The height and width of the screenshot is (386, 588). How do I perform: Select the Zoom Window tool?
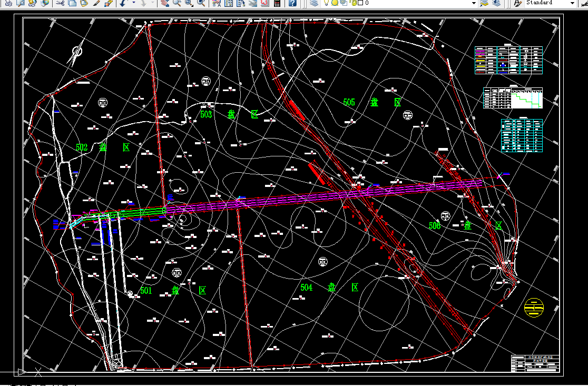[x=189, y=3]
